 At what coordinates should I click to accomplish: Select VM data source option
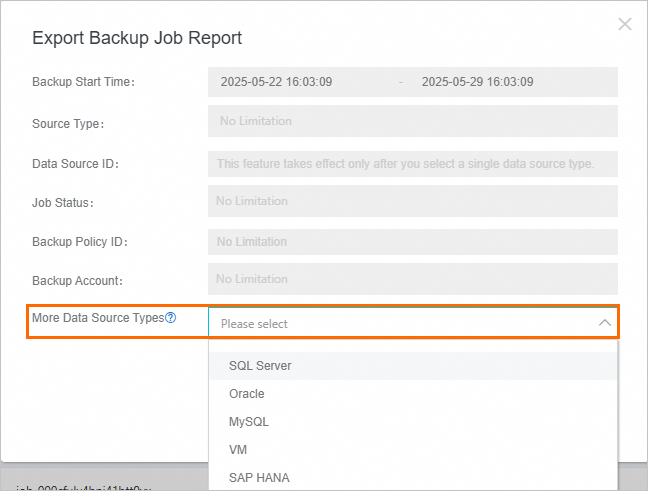coord(238,450)
